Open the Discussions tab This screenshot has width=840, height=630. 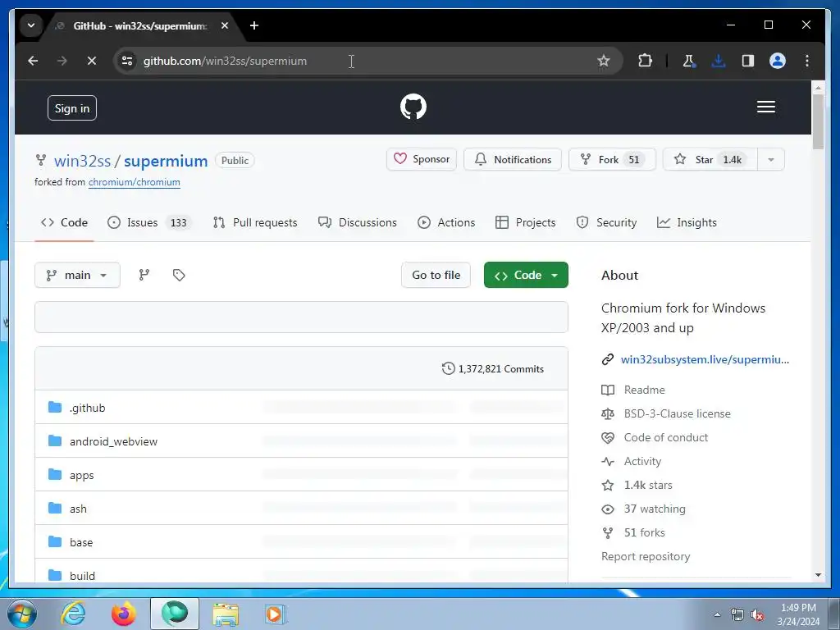[358, 222]
